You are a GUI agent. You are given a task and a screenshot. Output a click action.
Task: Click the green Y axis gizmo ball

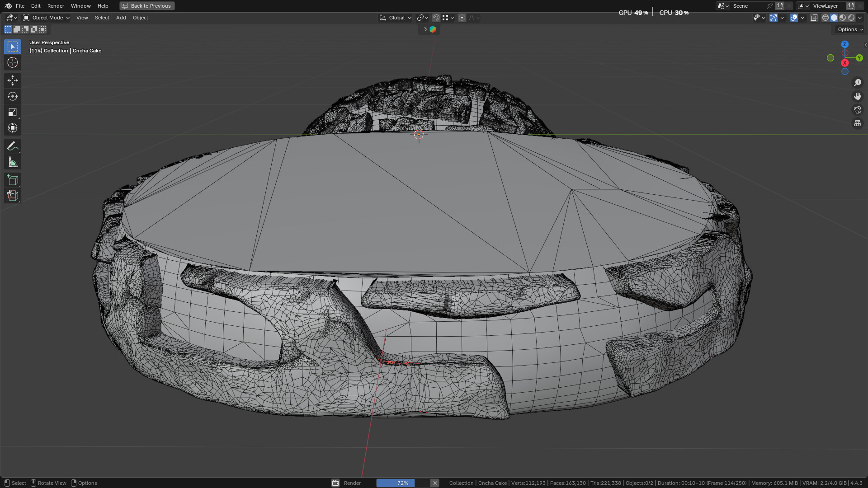(x=859, y=58)
